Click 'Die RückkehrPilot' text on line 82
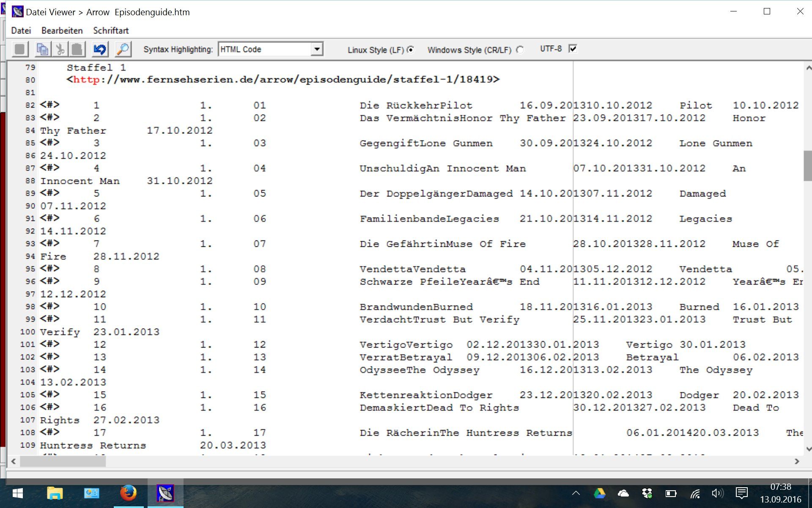The image size is (812, 508). pyautogui.click(x=416, y=105)
